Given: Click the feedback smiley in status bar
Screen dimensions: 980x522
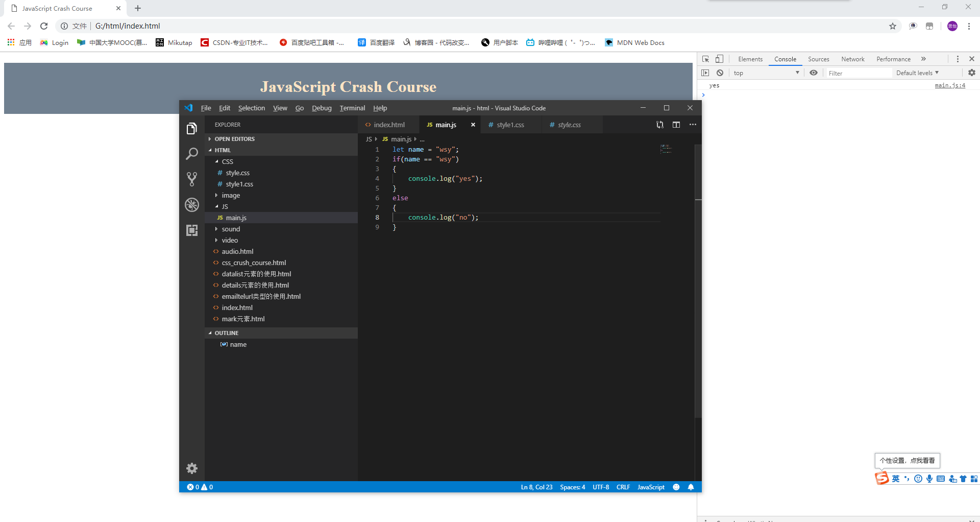Looking at the screenshot, I should tap(676, 487).
